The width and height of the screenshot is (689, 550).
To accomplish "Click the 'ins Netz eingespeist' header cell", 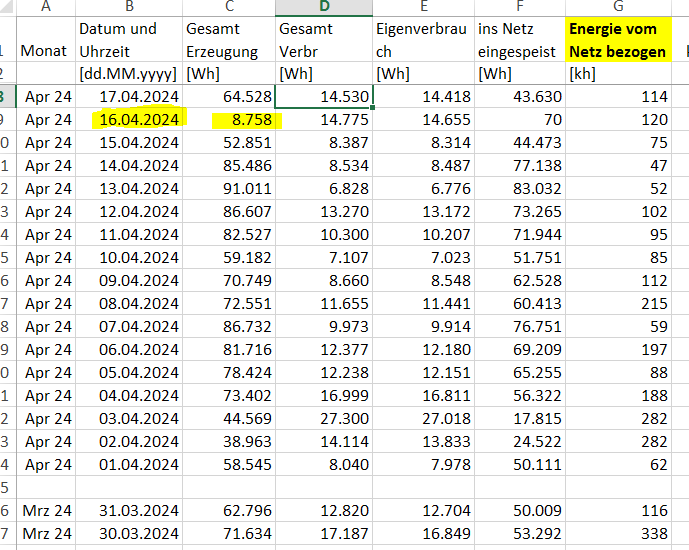I will point(520,40).
